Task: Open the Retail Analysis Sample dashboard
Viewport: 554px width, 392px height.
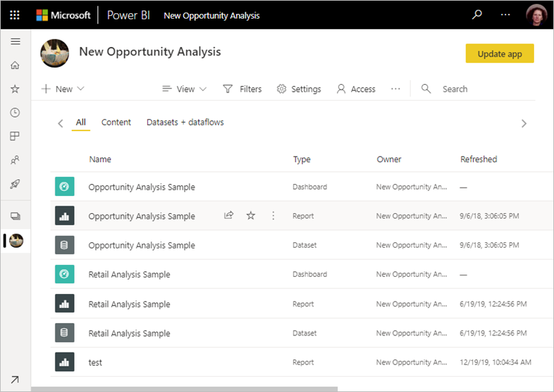Action: click(x=129, y=275)
